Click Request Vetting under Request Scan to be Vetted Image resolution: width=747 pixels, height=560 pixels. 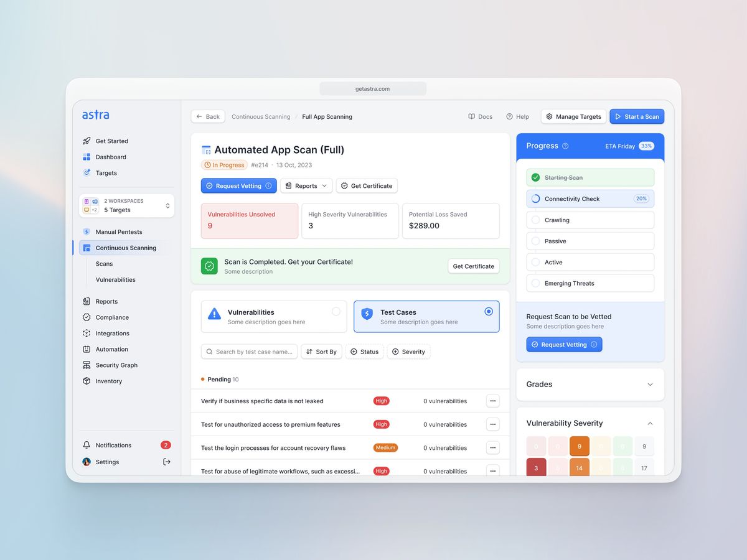tap(564, 345)
